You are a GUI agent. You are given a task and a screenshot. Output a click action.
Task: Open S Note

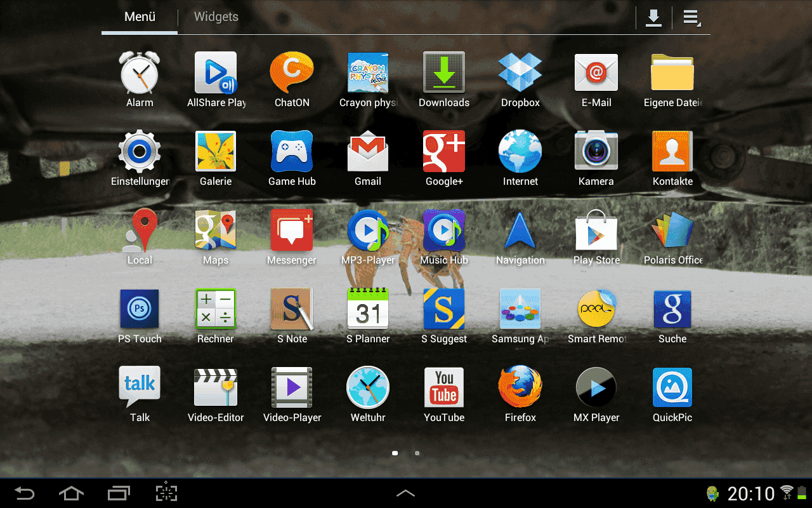point(292,316)
